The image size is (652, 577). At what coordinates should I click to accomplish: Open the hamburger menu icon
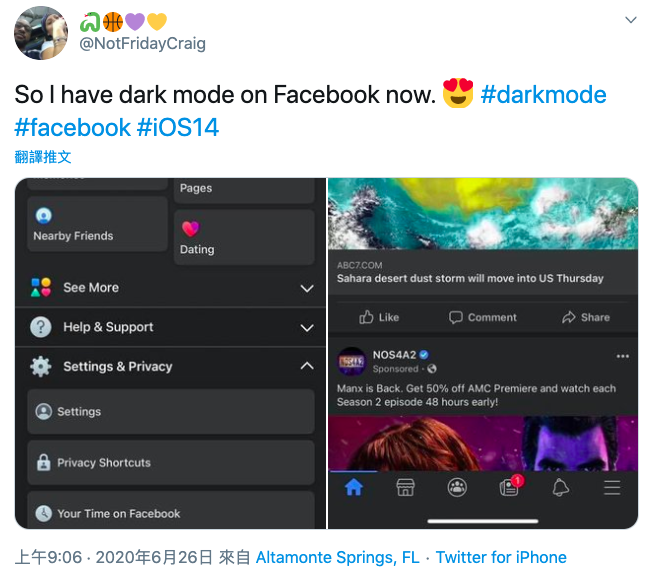612,487
